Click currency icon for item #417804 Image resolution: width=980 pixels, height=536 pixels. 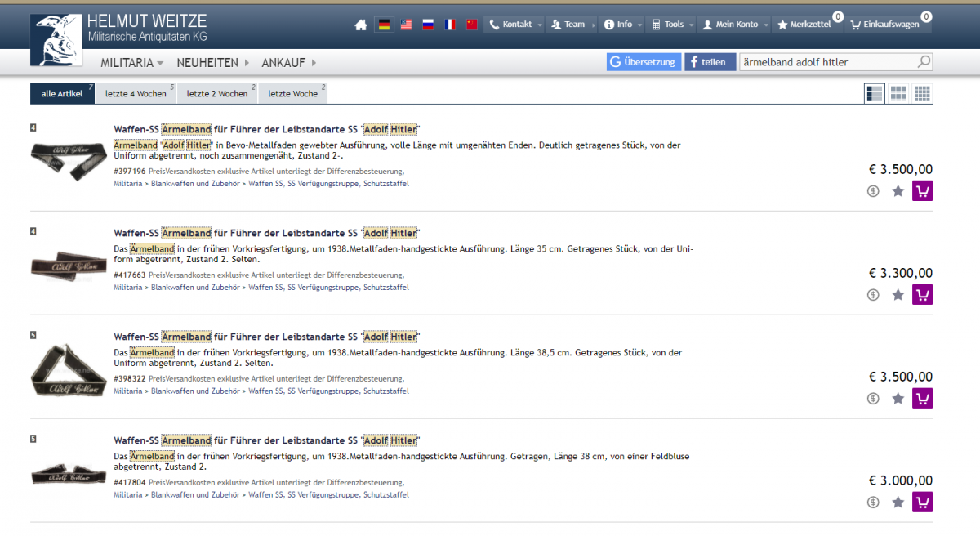[874, 502]
